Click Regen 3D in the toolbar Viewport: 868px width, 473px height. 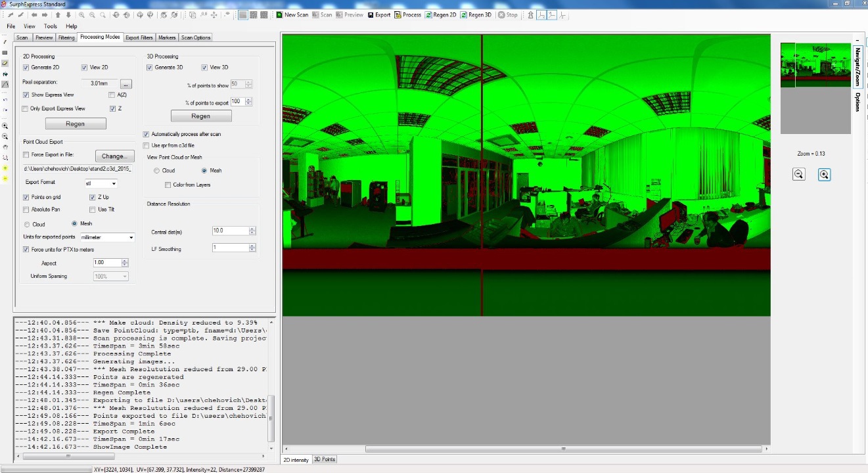(476, 14)
